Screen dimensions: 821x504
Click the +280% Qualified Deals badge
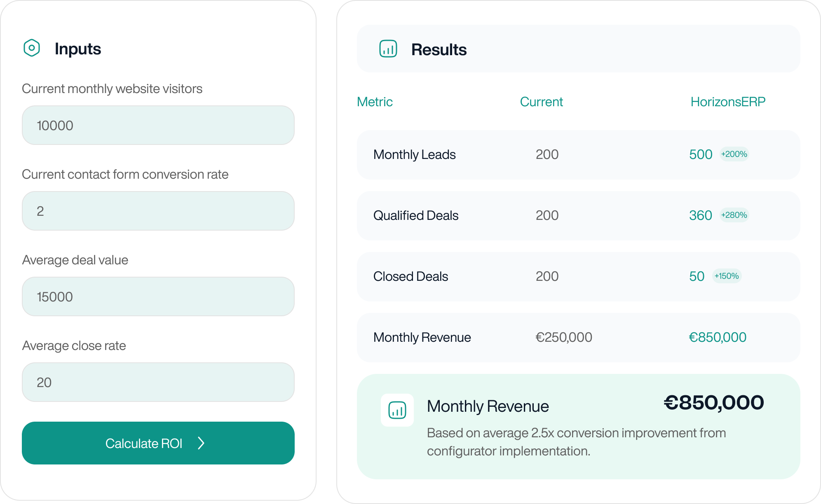pos(734,215)
